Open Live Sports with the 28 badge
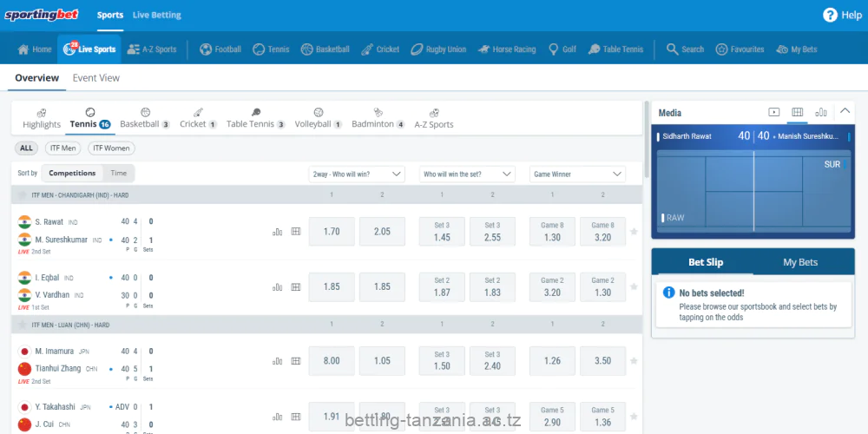The width and height of the screenshot is (868, 434). click(89, 49)
